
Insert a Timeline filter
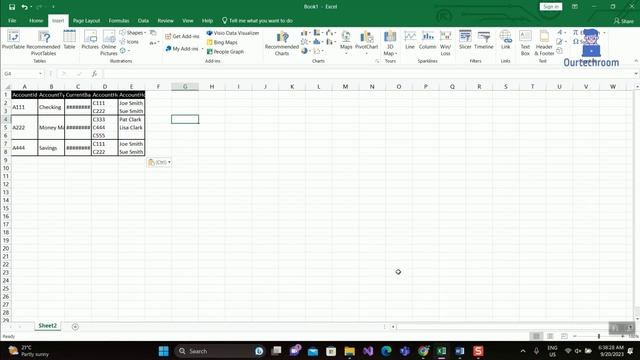click(484, 40)
